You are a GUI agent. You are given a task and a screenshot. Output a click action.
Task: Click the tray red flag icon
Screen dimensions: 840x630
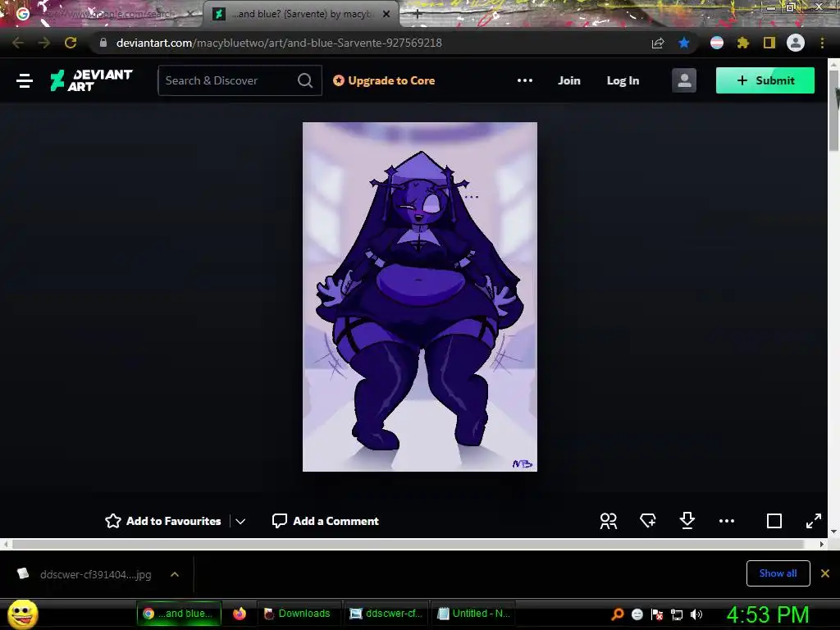[657, 614]
